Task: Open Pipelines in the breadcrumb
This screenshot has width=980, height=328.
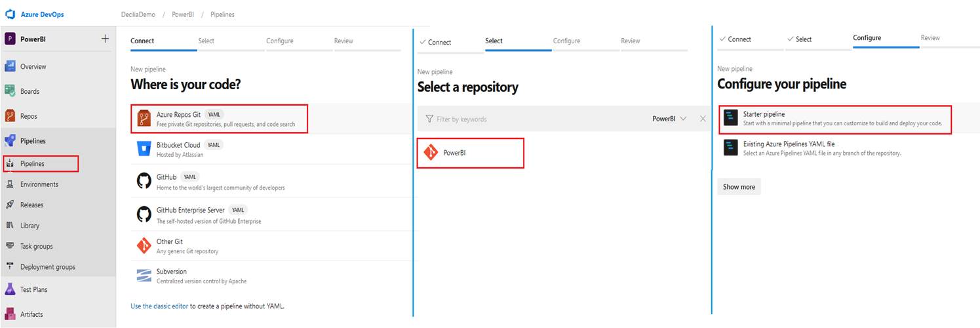Action: pos(222,14)
